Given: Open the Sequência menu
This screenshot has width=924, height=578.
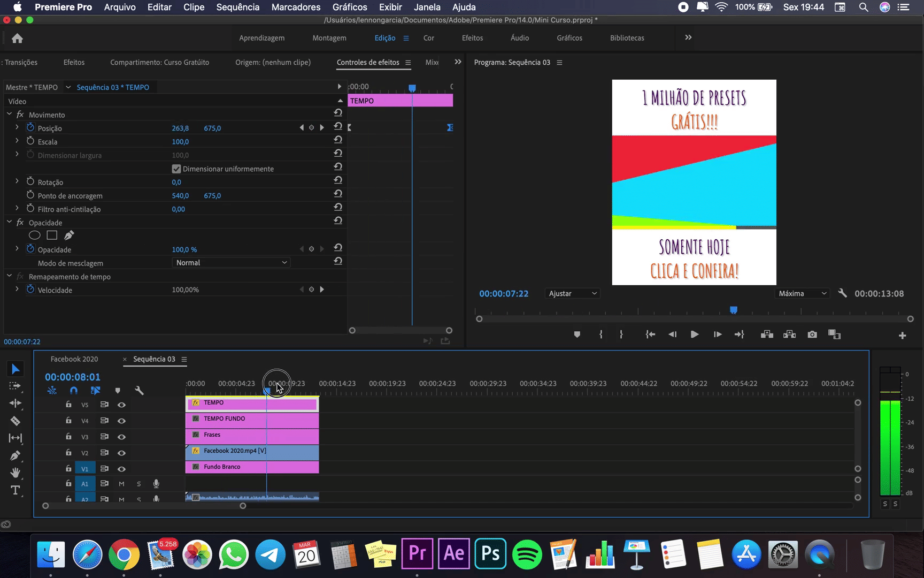Looking at the screenshot, I should pyautogui.click(x=237, y=7).
